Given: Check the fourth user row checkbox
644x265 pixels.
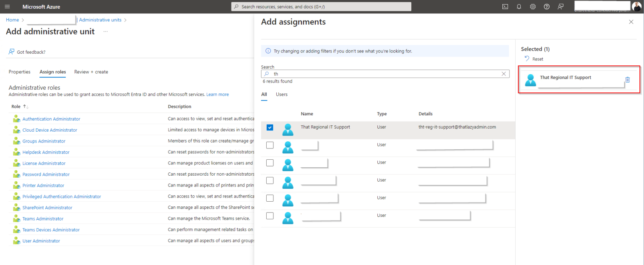Looking at the screenshot, I should 270,180.
